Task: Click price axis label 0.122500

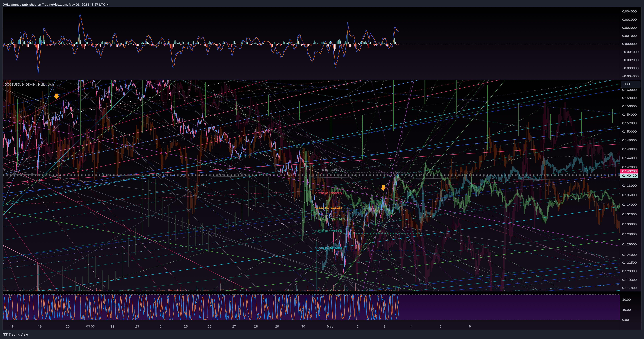Action: (x=630, y=263)
